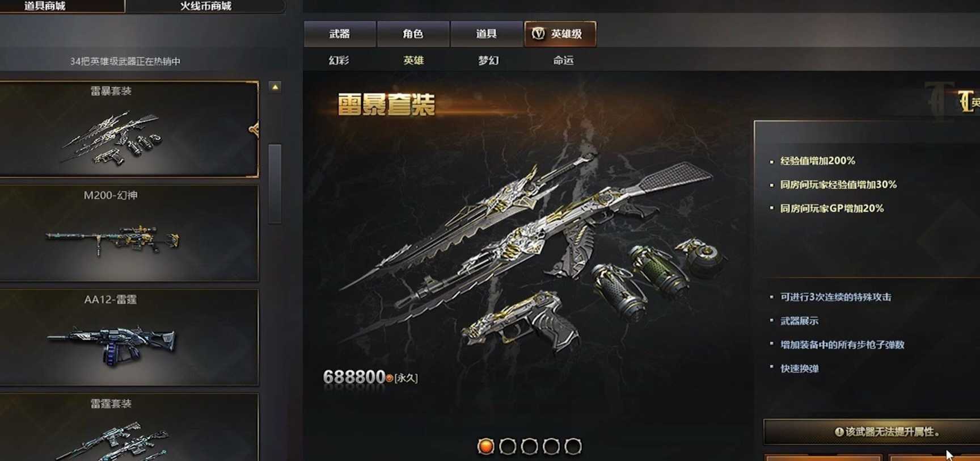Select the first orange carousel indicator dot
Viewport: 980px width, 461px height.
click(x=485, y=446)
